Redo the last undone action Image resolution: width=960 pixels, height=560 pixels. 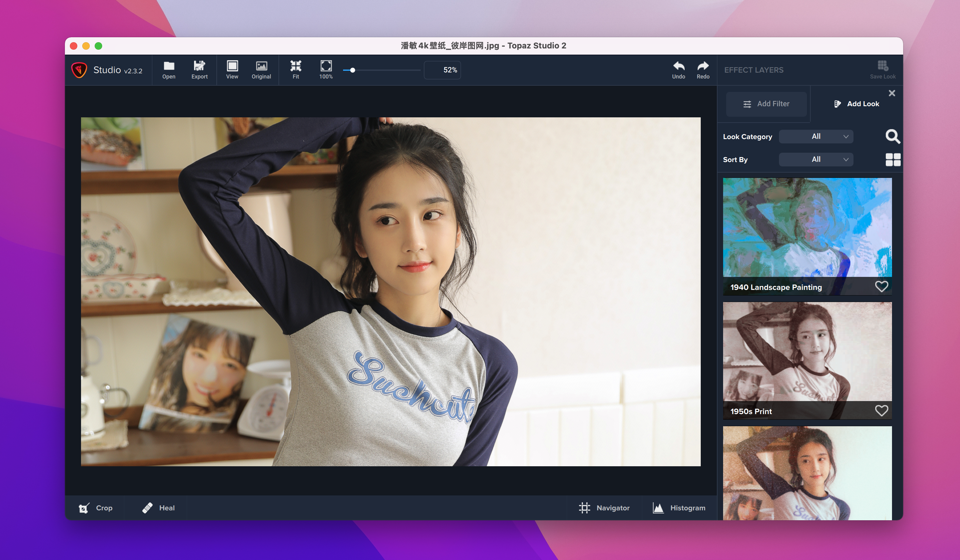click(703, 70)
